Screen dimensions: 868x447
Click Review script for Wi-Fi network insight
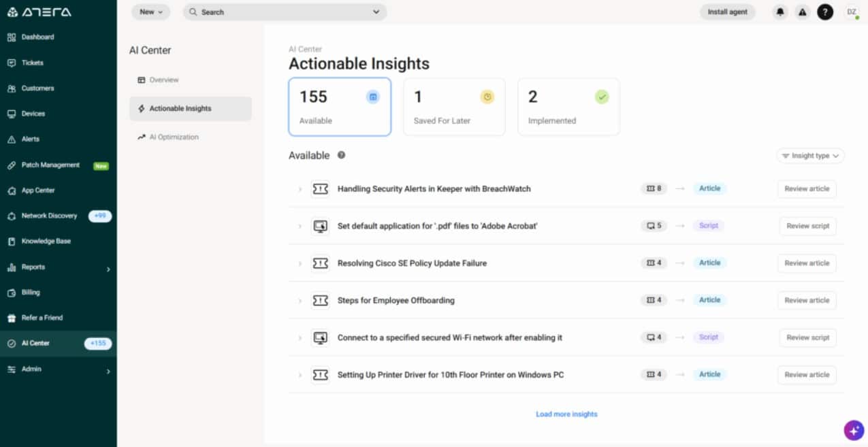807,337
